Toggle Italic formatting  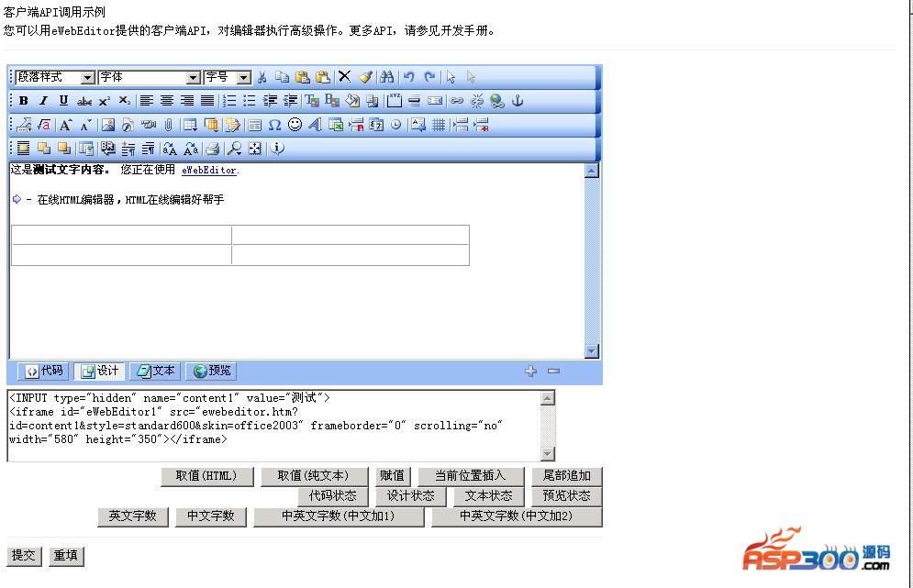[44, 101]
